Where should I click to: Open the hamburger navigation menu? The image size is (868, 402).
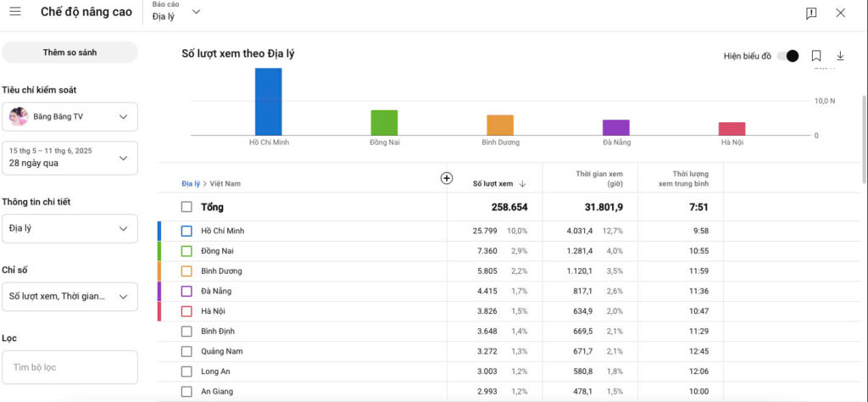point(15,12)
